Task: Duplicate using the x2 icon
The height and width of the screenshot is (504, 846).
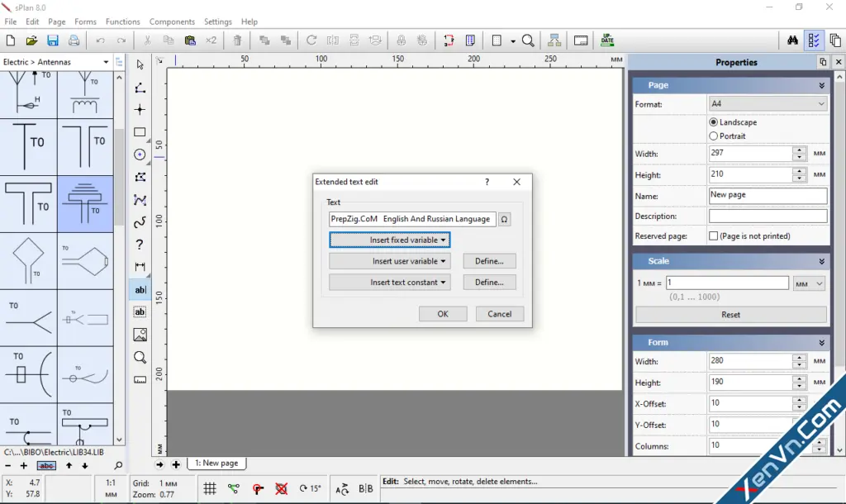Action: tap(211, 40)
